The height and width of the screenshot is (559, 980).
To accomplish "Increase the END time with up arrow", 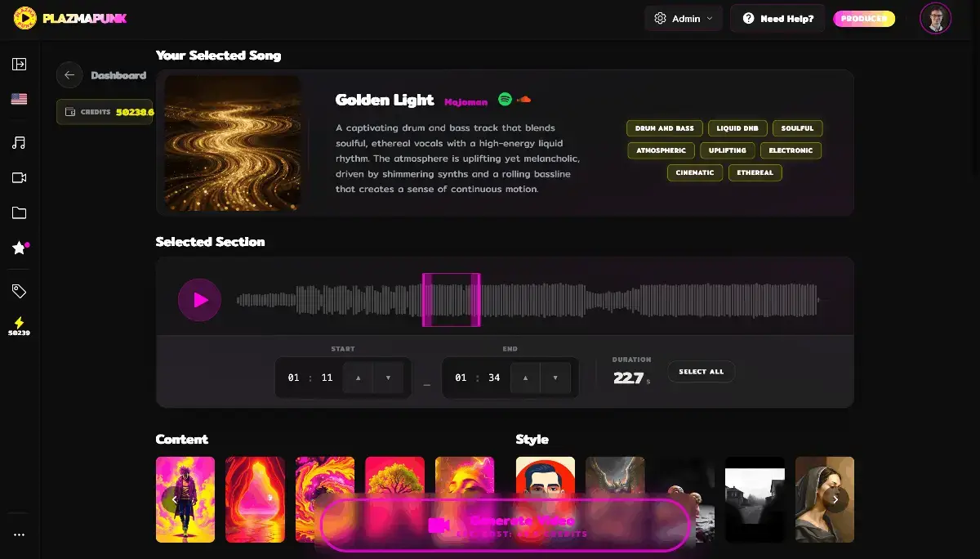I will pyautogui.click(x=525, y=378).
